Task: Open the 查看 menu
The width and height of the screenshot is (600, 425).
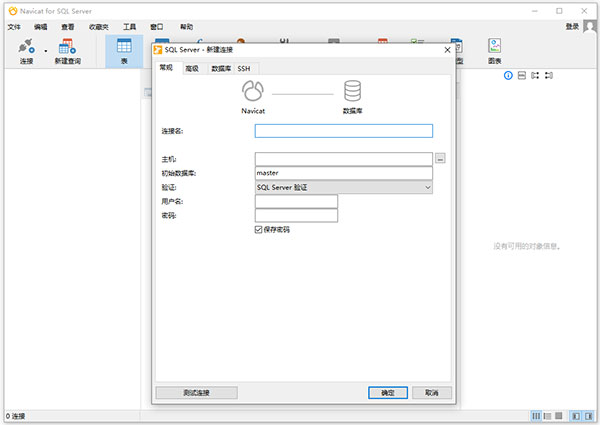Action: click(x=68, y=27)
